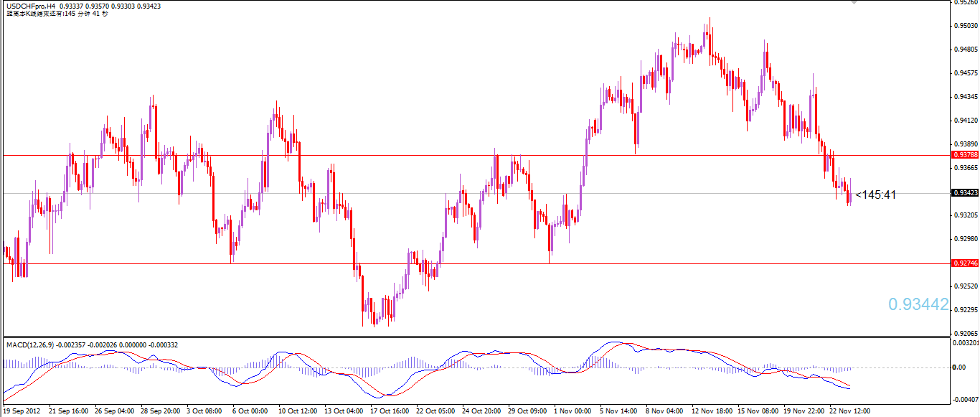Viewport: 980px width, 417px height.
Task: Click the 0.94345 price axis value
Action: point(966,97)
